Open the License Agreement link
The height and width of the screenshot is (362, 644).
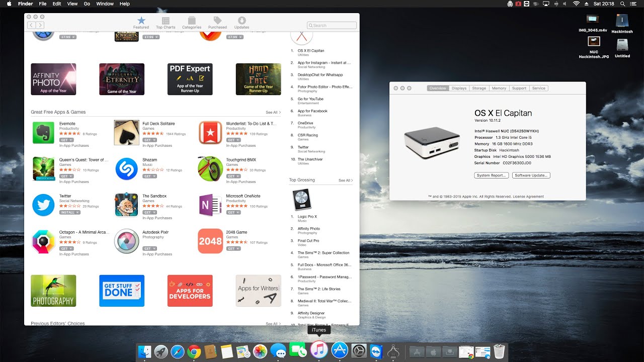[528, 197]
